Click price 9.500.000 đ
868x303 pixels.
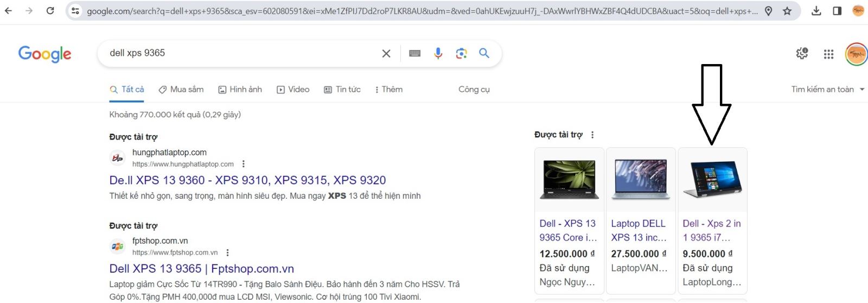pos(707,254)
